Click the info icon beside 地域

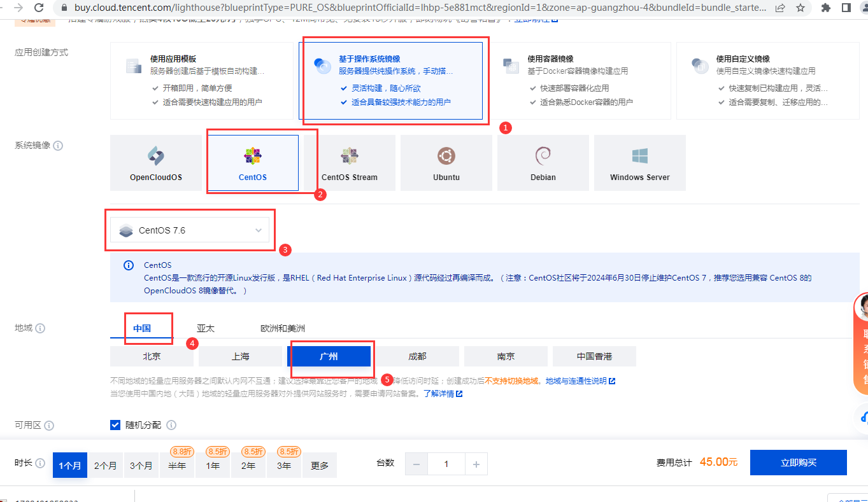(x=40, y=328)
